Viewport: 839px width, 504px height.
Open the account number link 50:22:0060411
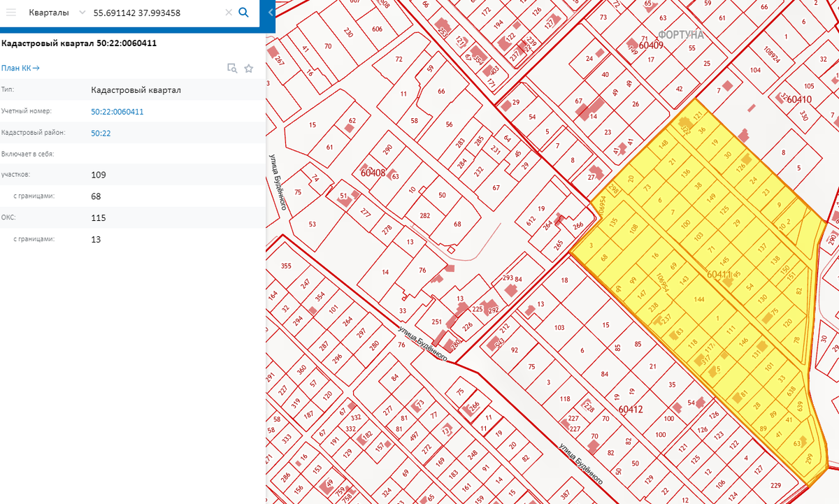coord(117,112)
